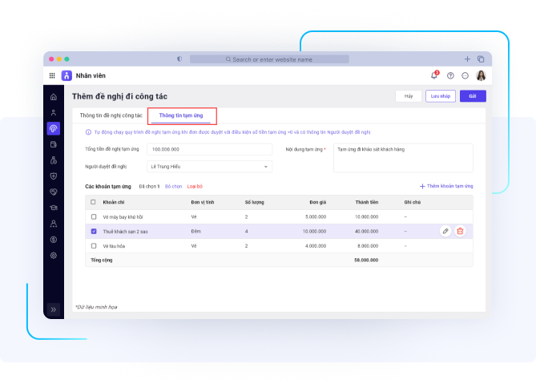
Task: Click the pencil edit icon in hotel row
Action: [x=445, y=231]
